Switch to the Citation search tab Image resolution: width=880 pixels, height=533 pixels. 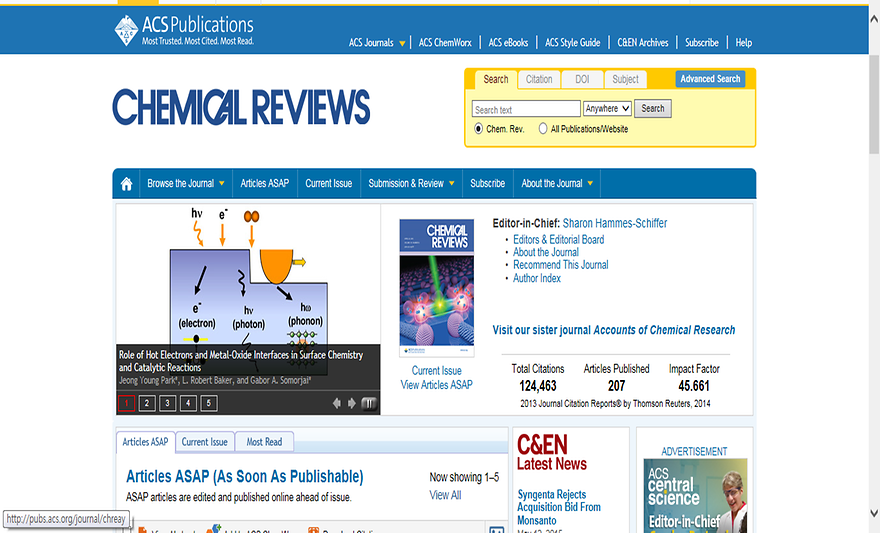pos(539,80)
